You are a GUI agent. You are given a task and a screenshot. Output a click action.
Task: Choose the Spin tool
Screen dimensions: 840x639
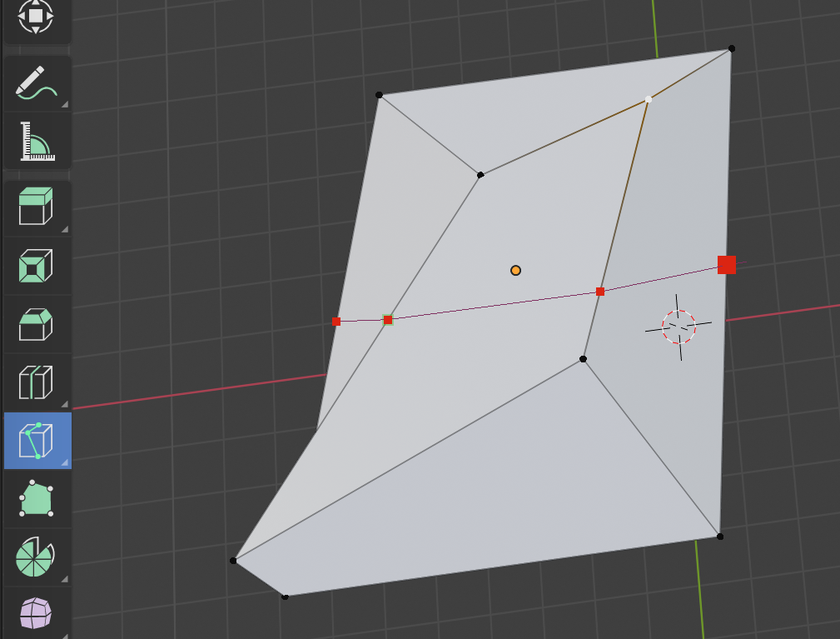pos(37,557)
